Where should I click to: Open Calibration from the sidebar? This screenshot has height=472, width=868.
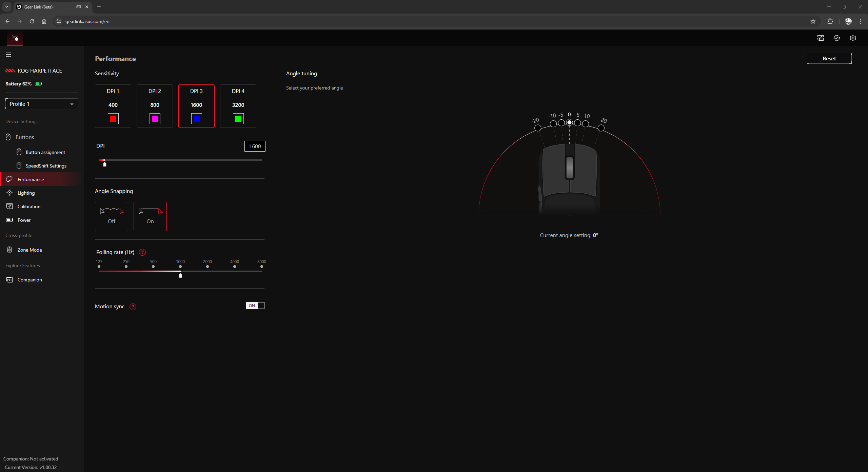(29, 206)
